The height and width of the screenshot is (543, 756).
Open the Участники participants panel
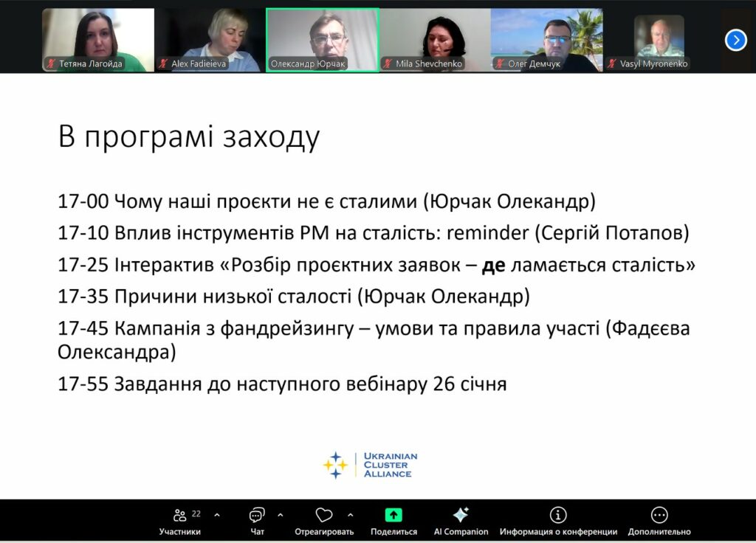179,516
